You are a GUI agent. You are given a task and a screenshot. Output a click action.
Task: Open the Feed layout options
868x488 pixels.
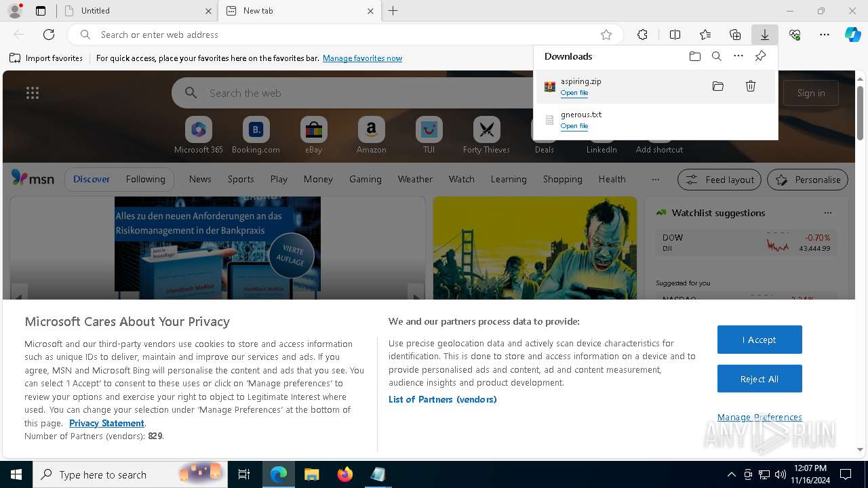(719, 180)
